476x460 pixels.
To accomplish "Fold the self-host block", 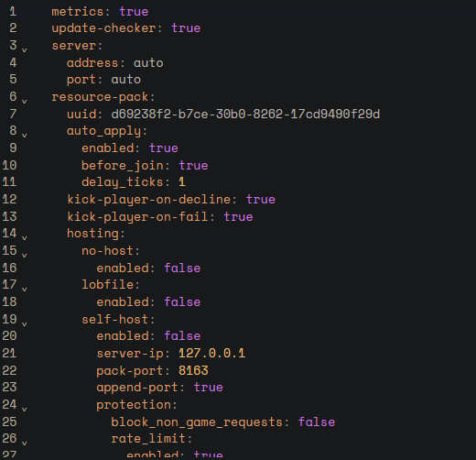I will pyautogui.click(x=25, y=323).
